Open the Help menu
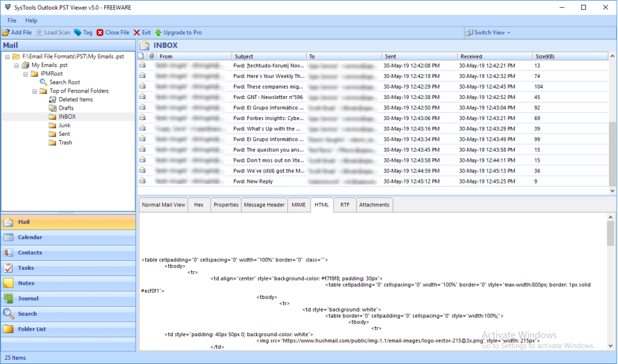The image size is (618, 364). 31,21
